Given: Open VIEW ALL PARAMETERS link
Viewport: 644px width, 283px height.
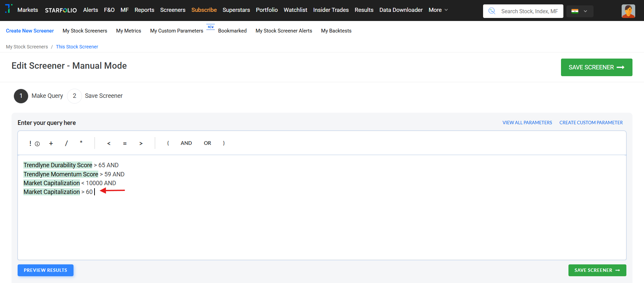Looking at the screenshot, I should [527, 123].
